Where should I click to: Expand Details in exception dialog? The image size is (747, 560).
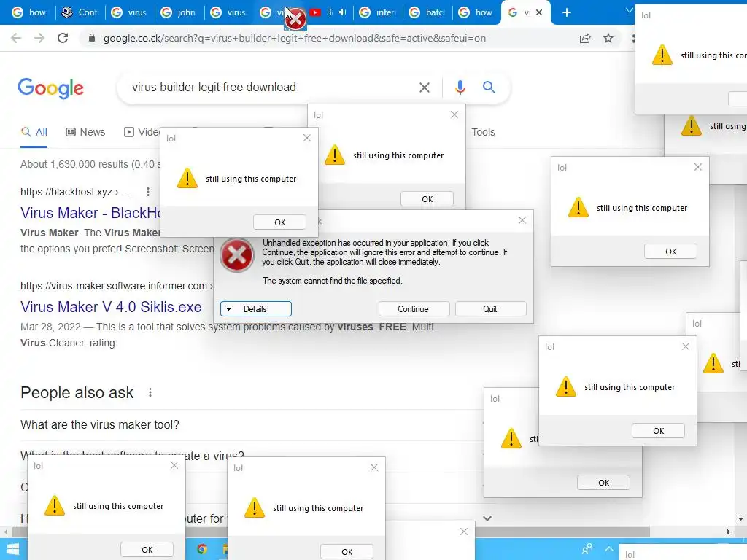coord(256,309)
